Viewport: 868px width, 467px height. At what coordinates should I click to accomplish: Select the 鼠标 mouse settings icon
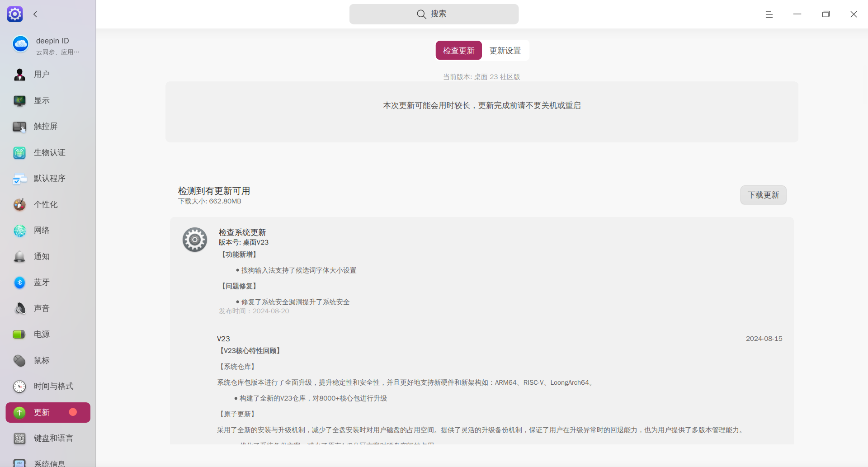(x=19, y=360)
